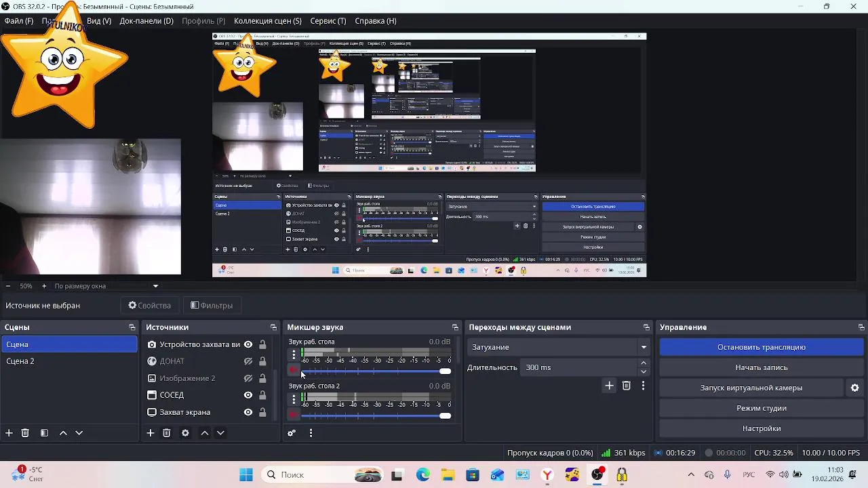Move scene up arrow in Scenes panel
The image size is (868, 488).
[x=63, y=433]
